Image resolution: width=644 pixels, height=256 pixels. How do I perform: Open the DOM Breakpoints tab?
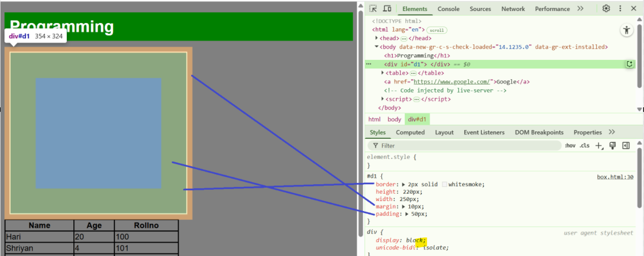pyautogui.click(x=539, y=132)
